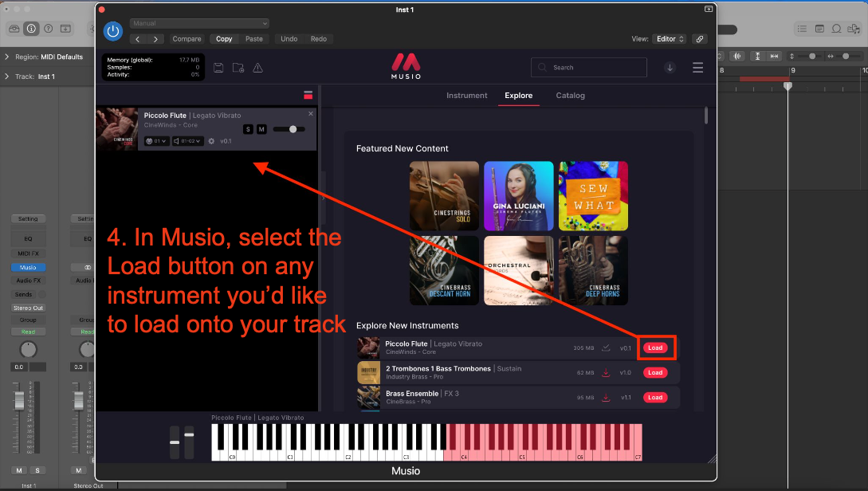Screen dimensions: 868x491
Task: Click the downloaded checkmark icon for Piccolo Flute
Action: click(x=606, y=348)
